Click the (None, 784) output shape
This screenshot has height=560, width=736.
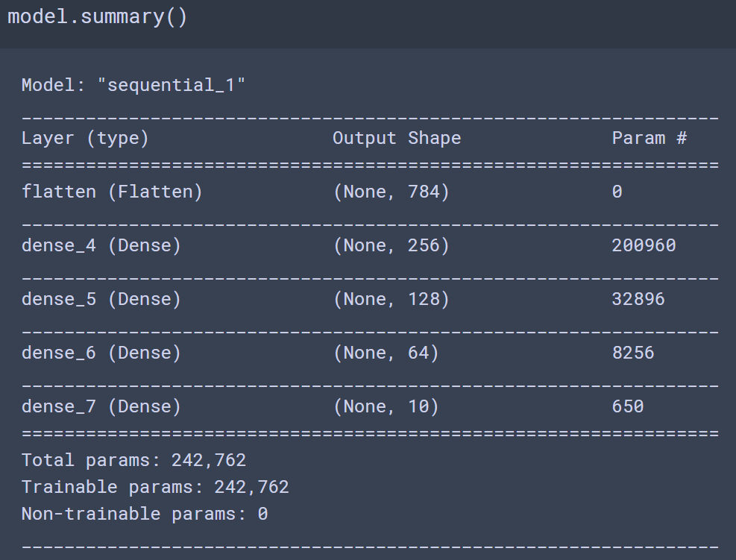pos(391,192)
